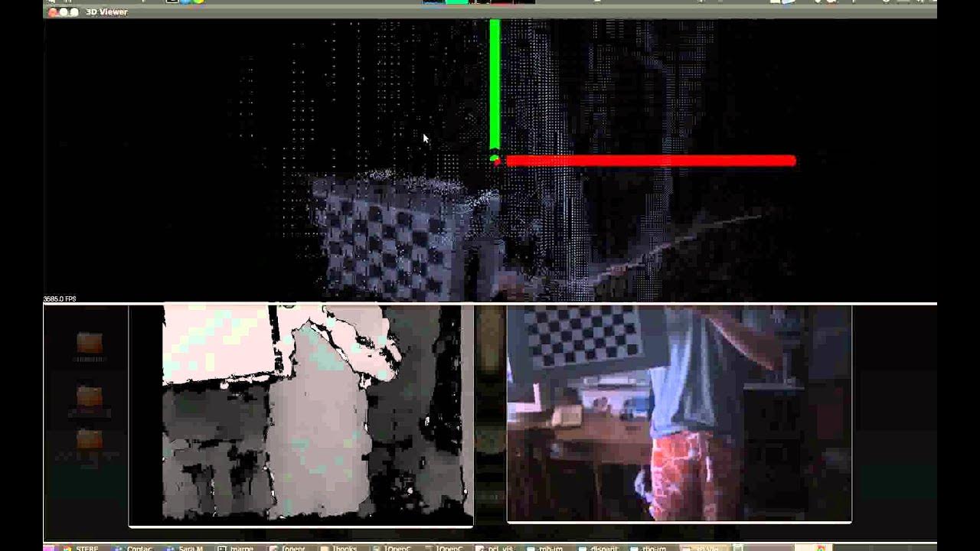Open the middle desktop folder icon
The height and width of the screenshot is (551, 980).
pyautogui.click(x=90, y=396)
